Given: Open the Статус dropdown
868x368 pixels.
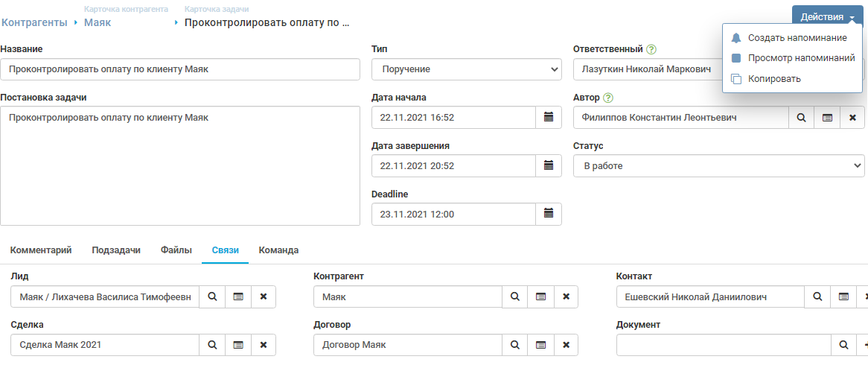Looking at the screenshot, I should [718, 165].
